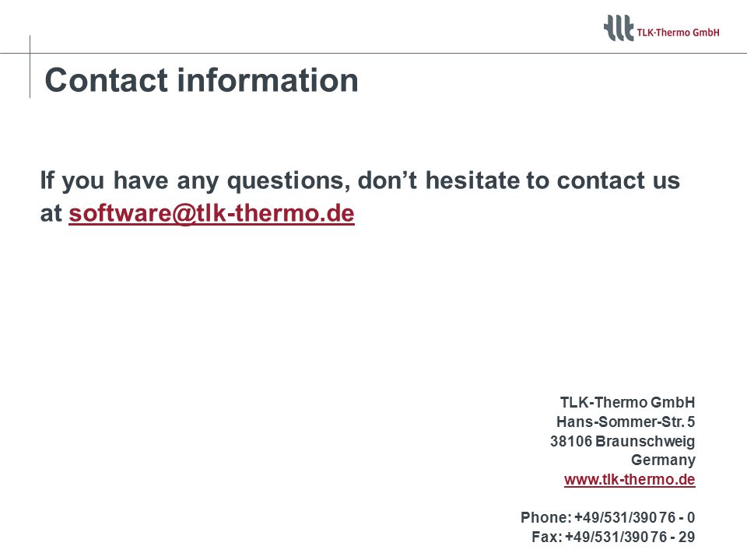Click the words "contact us"

[x=618, y=180]
